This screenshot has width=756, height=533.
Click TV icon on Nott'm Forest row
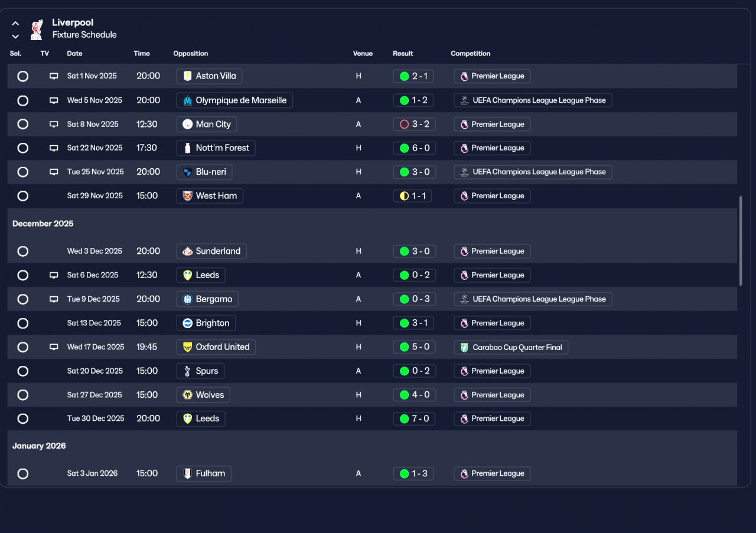coord(54,148)
